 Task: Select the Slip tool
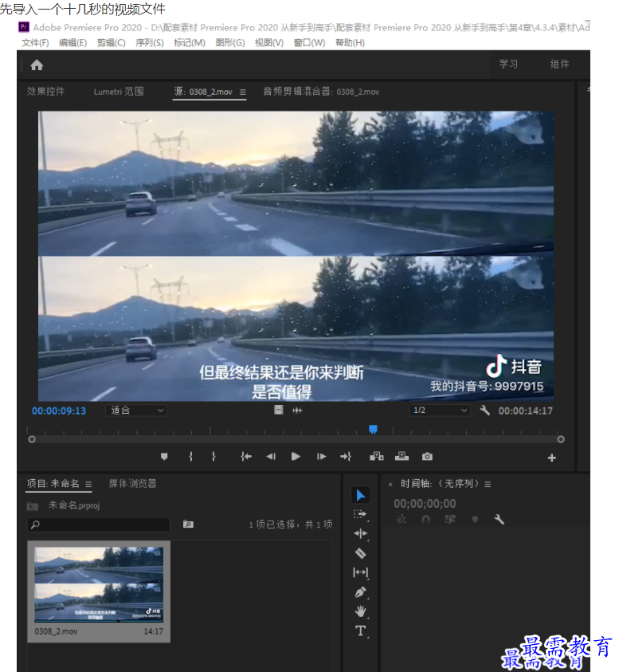pos(360,572)
